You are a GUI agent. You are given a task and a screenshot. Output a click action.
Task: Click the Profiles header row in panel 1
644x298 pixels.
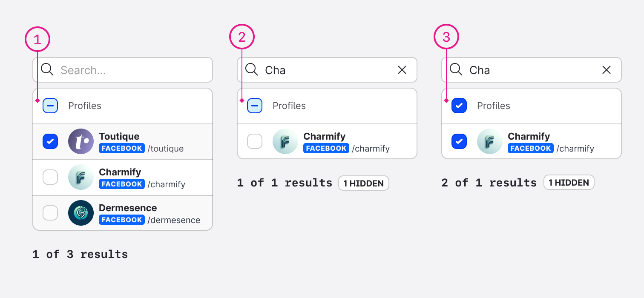(85, 106)
